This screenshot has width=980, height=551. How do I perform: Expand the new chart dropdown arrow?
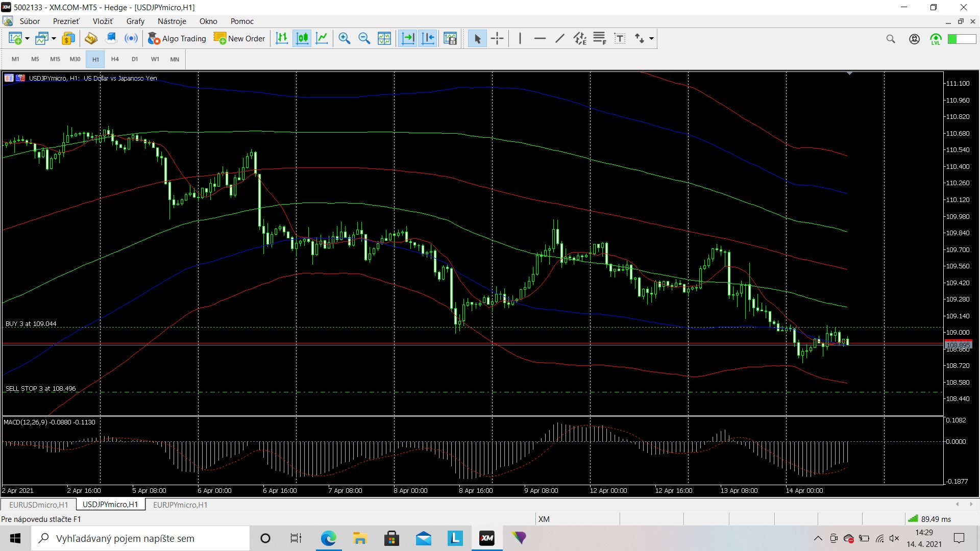[x=27, y=39]
